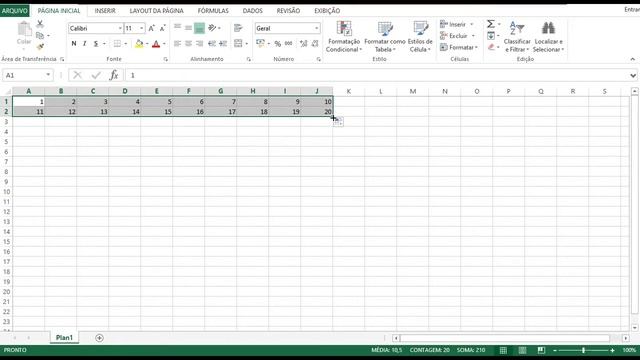The width and height of the screenshot is (640, 360).
Task: Increase decimal places icon
Action: 303,43
